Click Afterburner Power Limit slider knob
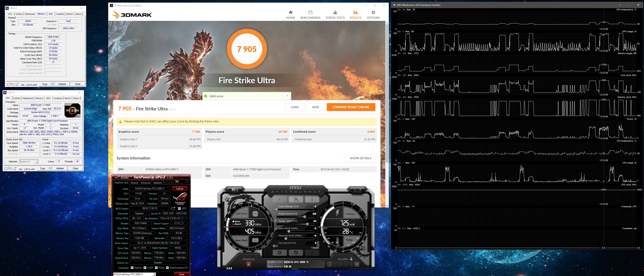Viewport: 644px width, 276px height. tap(304, 217)
